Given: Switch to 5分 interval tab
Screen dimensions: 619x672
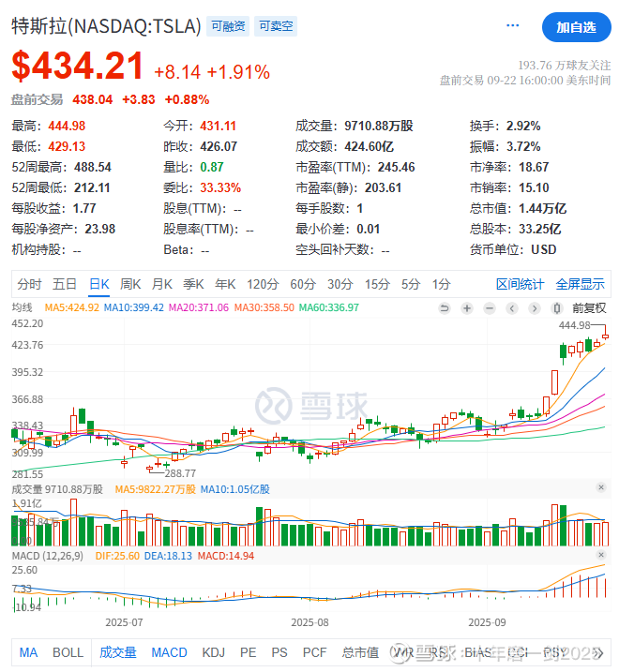Looking at the screenshot, I should (411, 284).
